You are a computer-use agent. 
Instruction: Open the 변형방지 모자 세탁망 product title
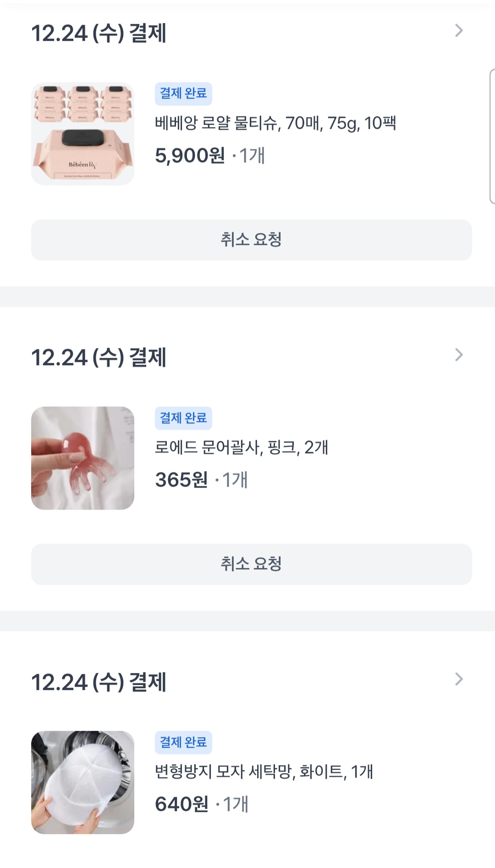(x=264, y=772)
